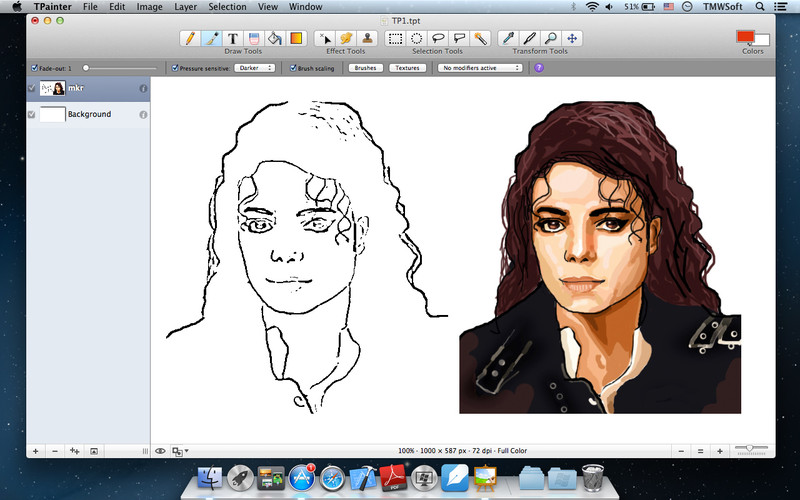The image size is (800, 500).
Task: Open the View menu
Action: [268, 7]
